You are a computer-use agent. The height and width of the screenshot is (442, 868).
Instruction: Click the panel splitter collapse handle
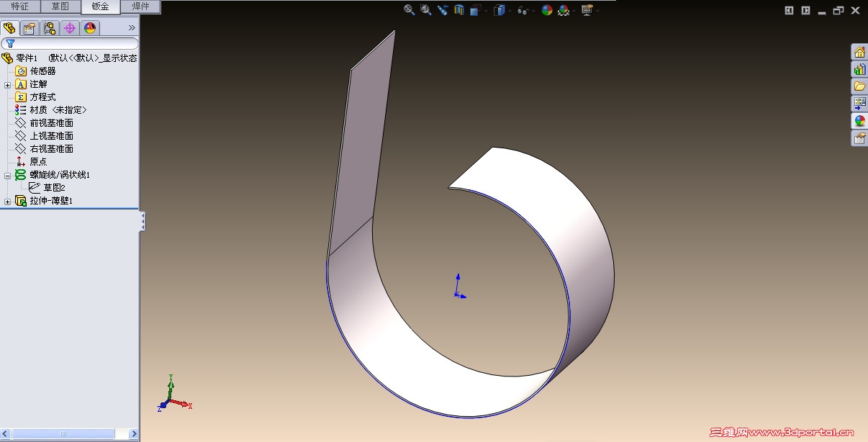(143, 221)
